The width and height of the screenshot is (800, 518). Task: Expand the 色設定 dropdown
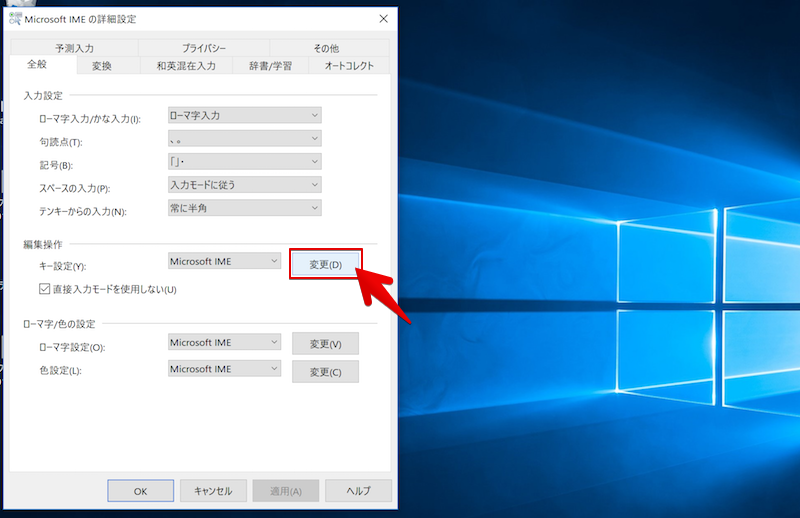point(225,369)
